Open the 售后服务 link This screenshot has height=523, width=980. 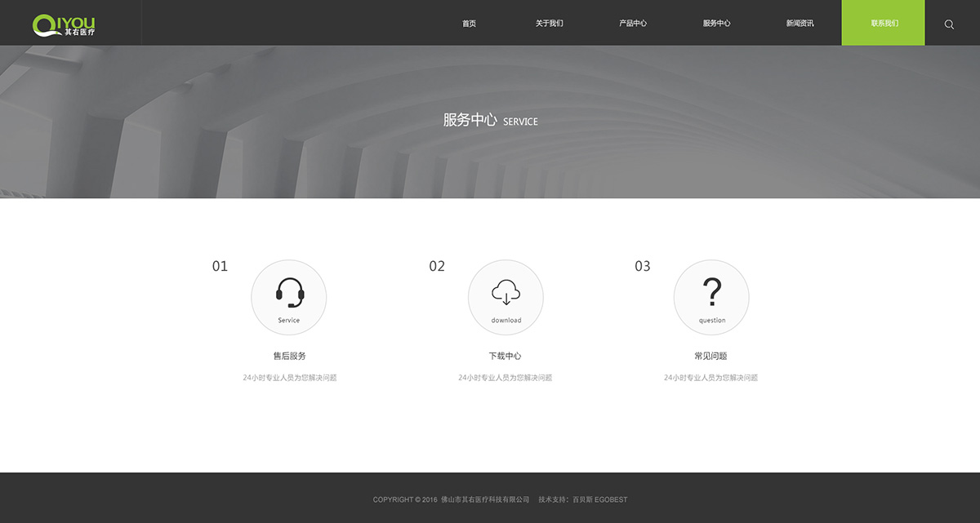(289, 357)
